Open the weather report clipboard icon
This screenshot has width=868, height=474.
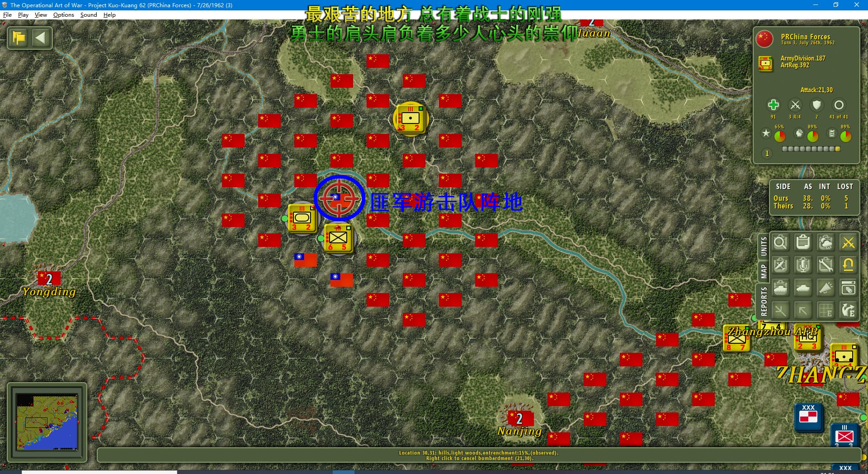tap(826, 243)
